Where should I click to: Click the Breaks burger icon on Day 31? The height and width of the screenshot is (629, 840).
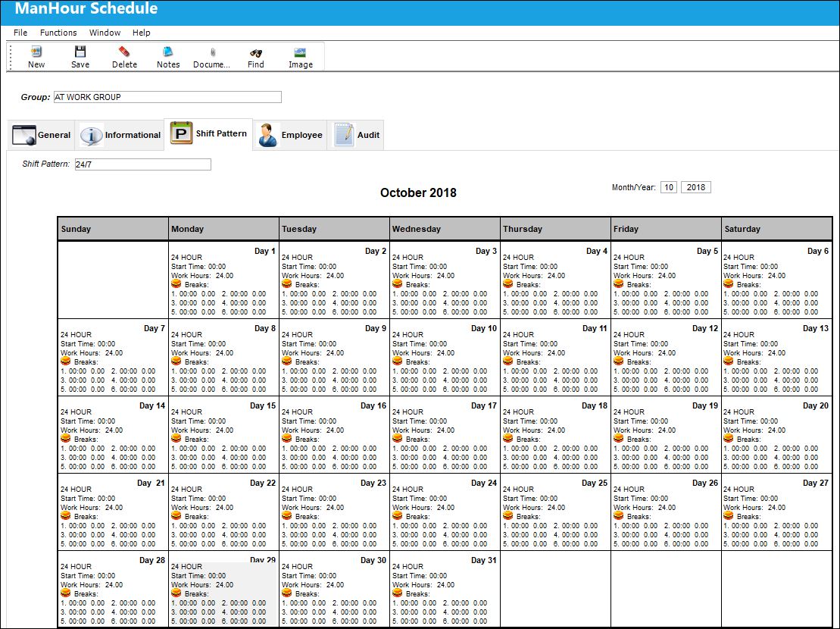[x=397, y=593]
